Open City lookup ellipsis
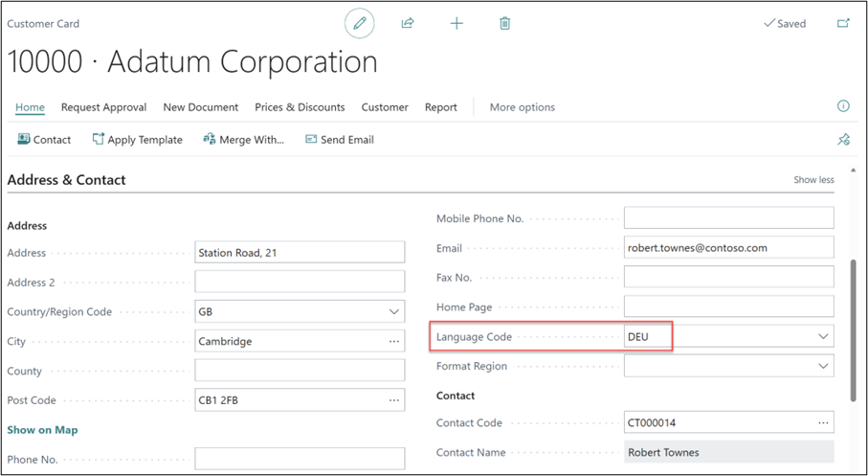This screenshot has width=868, height=476. (x=394, y=341)
